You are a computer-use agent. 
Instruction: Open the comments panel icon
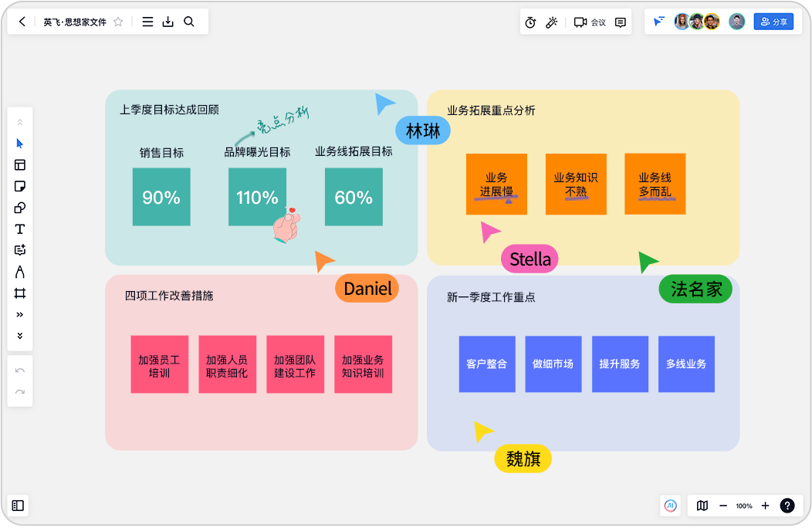coord(620,22)
